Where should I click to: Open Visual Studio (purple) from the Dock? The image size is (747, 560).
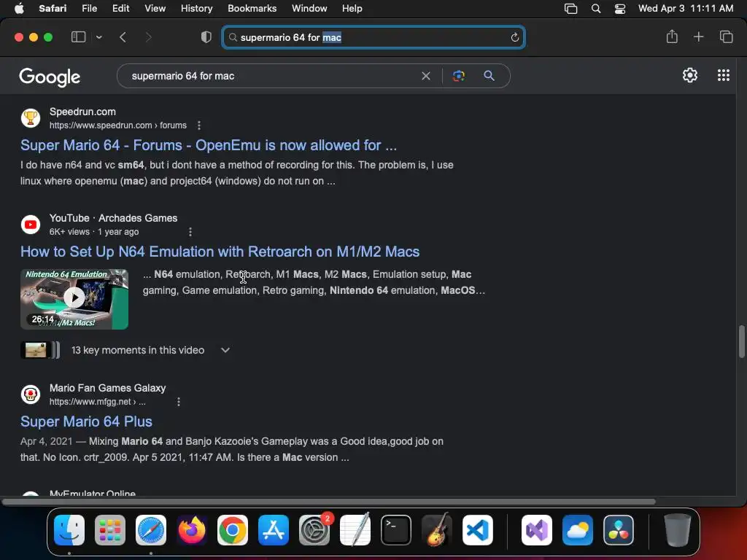coord(537,530)
